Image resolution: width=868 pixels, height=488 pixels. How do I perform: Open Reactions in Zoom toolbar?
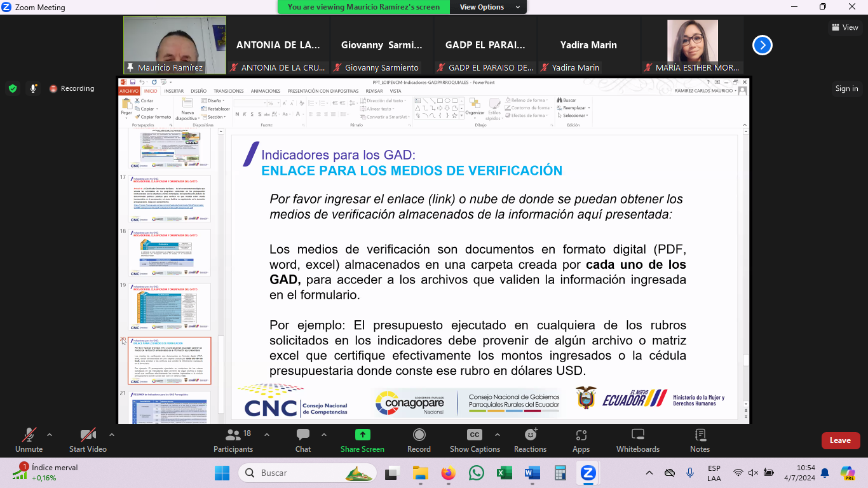tap(530, 440)
